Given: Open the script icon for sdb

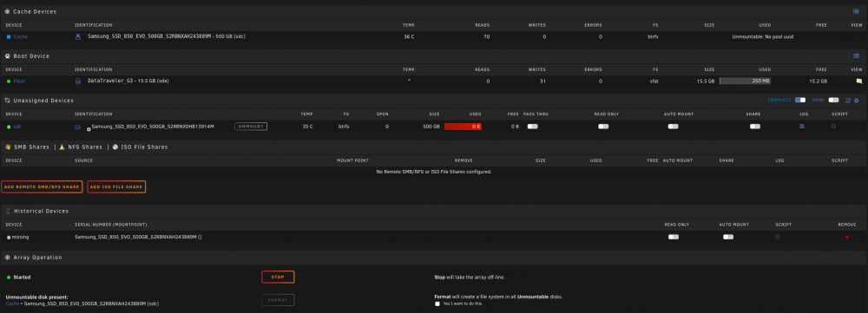Looking at the screenshot, I should click(x=833, y=127).
